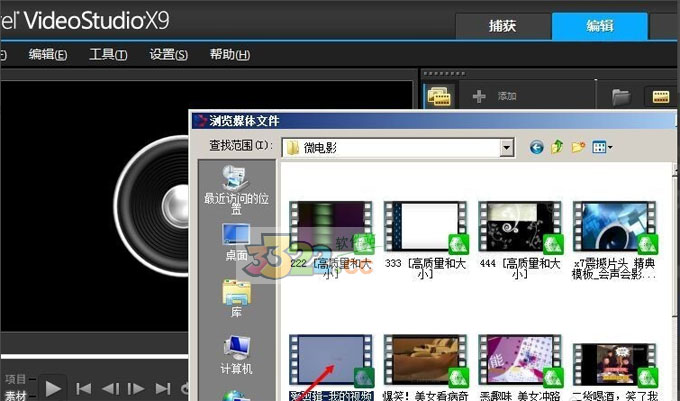Jump to end of clip button
680x401 pixels.
pos(163,389)
